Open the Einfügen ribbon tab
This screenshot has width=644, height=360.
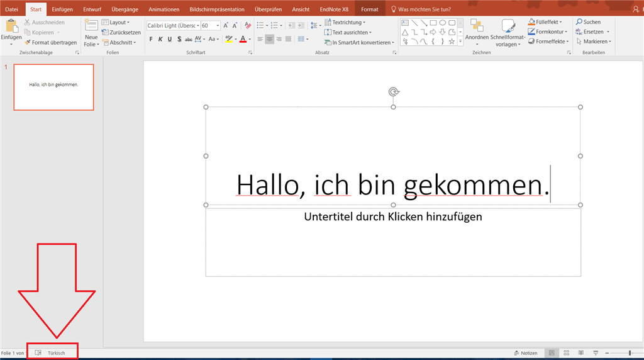[62, 9]
